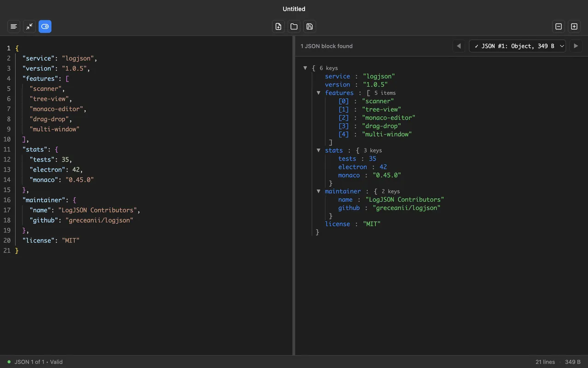Click the new file icon
This screenshot has width=588, height=368.
point(278,27)
